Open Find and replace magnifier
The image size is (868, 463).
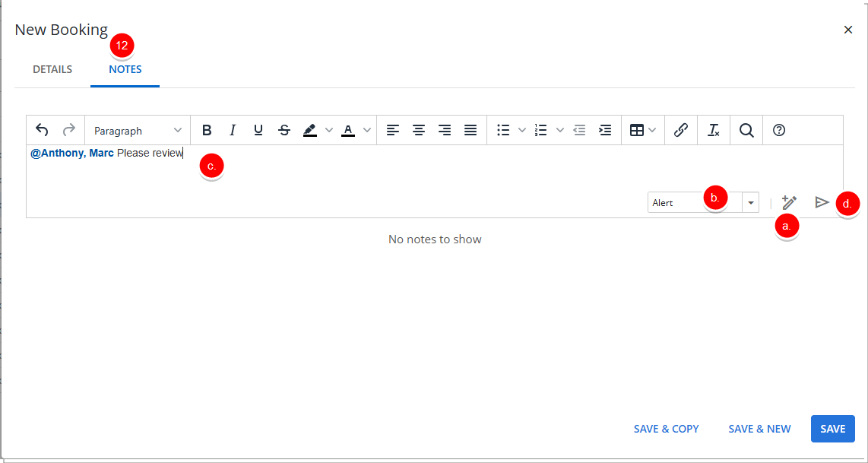click(x=746, y=130)
